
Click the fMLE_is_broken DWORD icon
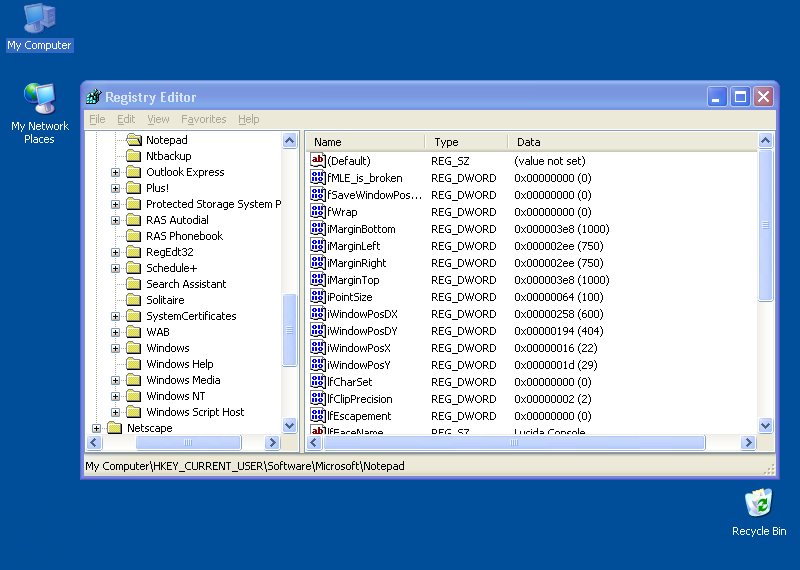tap(317, 178)
